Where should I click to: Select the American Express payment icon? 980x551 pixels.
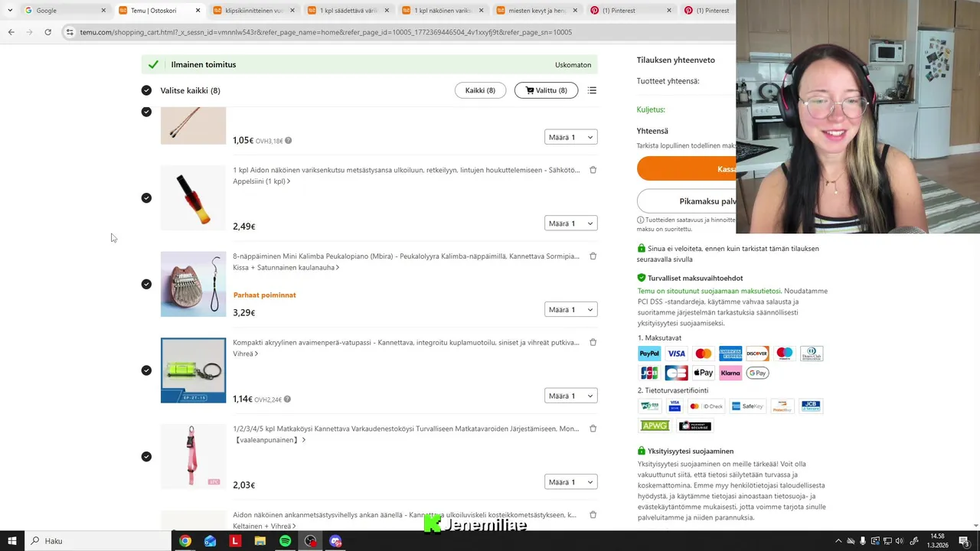(730, 354)
